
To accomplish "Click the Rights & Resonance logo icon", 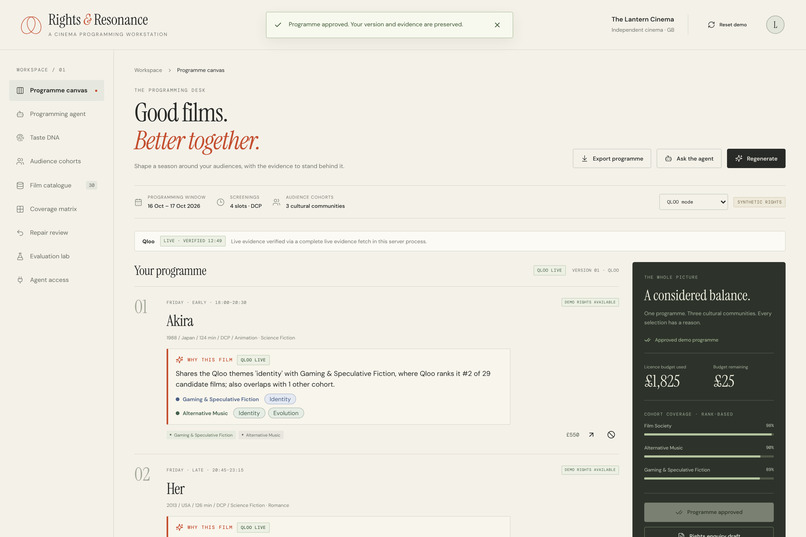I will pos(31,25).
